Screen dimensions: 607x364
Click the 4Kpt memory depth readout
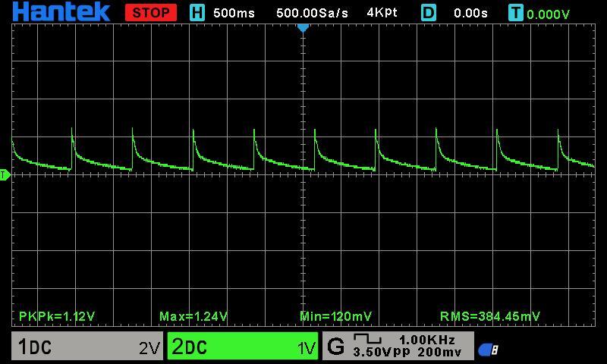pos(382,13)
